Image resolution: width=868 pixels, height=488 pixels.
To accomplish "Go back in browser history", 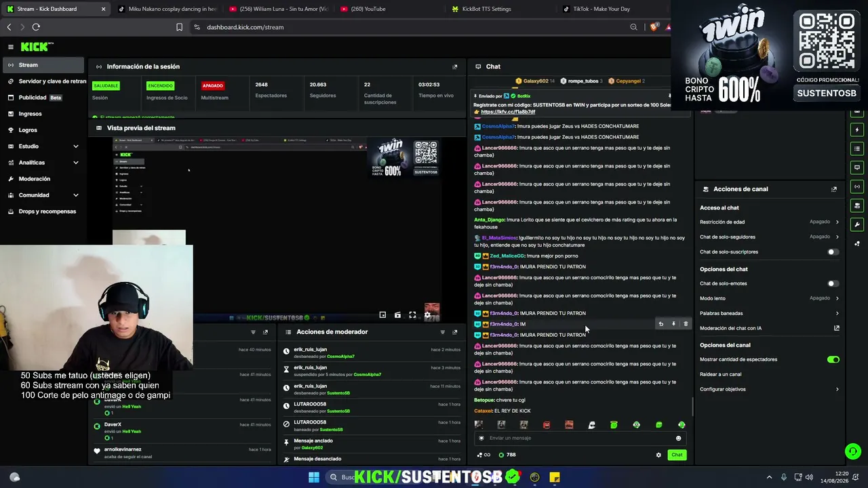I will (x=9, y=27).
